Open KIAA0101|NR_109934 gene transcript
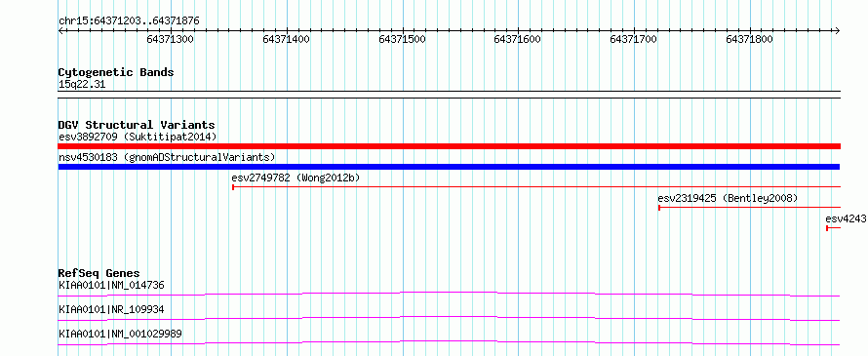 coord(111,309)
